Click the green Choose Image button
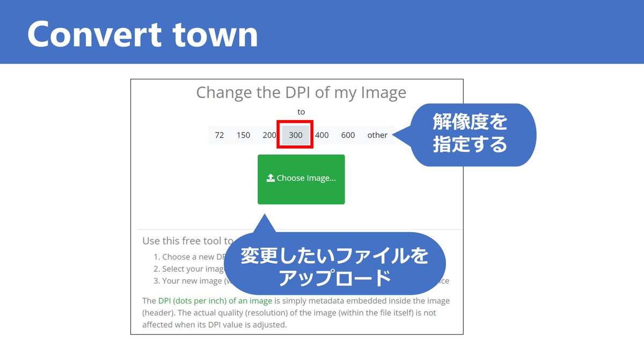 [301, 179]
